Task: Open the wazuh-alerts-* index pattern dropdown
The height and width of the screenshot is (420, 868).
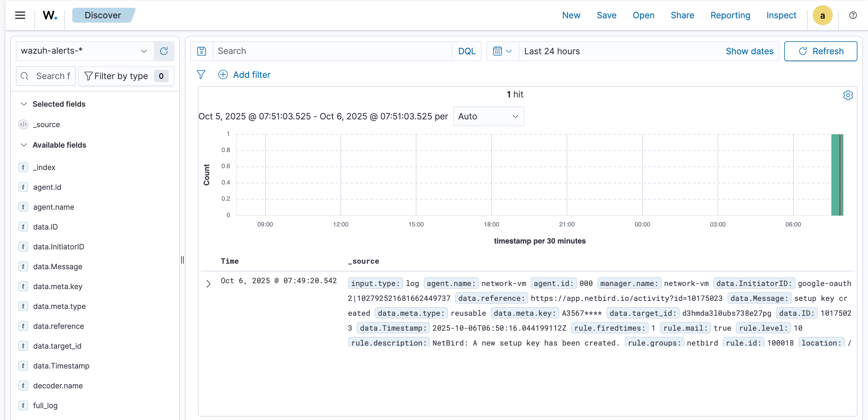Action: click(x=85, y=51)
